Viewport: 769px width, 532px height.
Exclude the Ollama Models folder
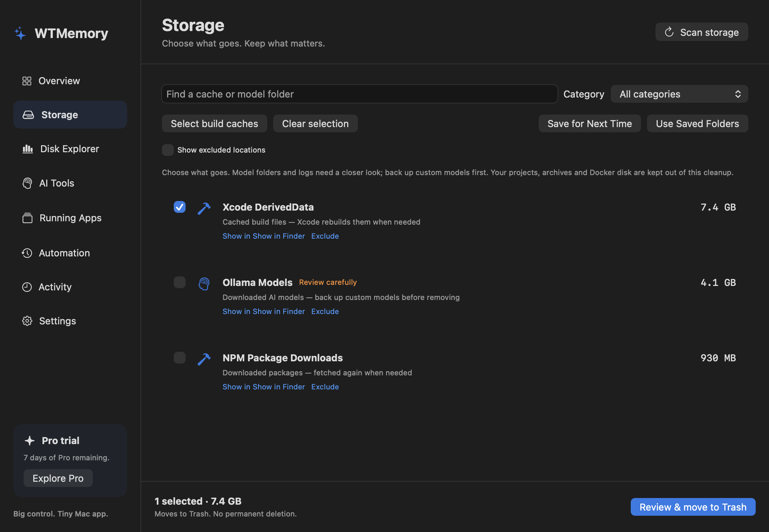pyautogui.click(x=325, y=311)
